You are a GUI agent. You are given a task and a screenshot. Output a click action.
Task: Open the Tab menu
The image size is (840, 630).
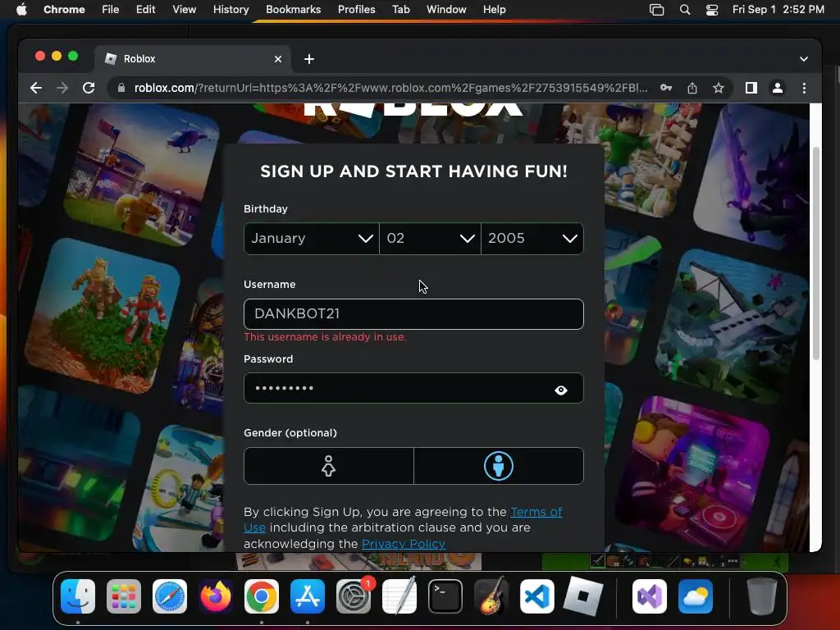pos(400,10)
